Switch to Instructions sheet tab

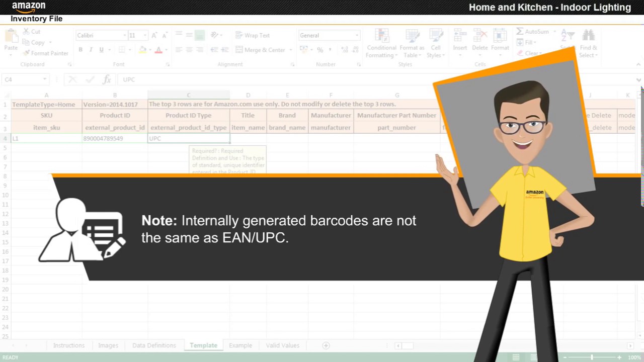coord(69,345)
